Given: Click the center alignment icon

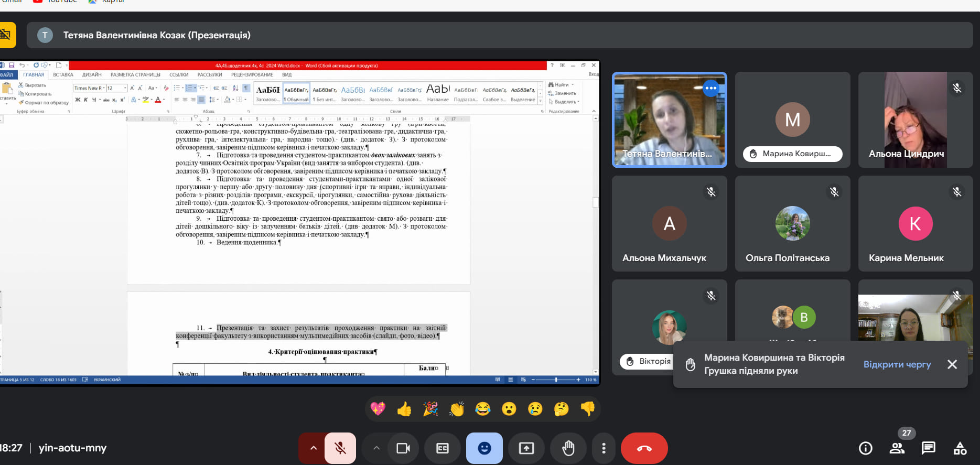Looking at the screenshot, I should (185, 100).
